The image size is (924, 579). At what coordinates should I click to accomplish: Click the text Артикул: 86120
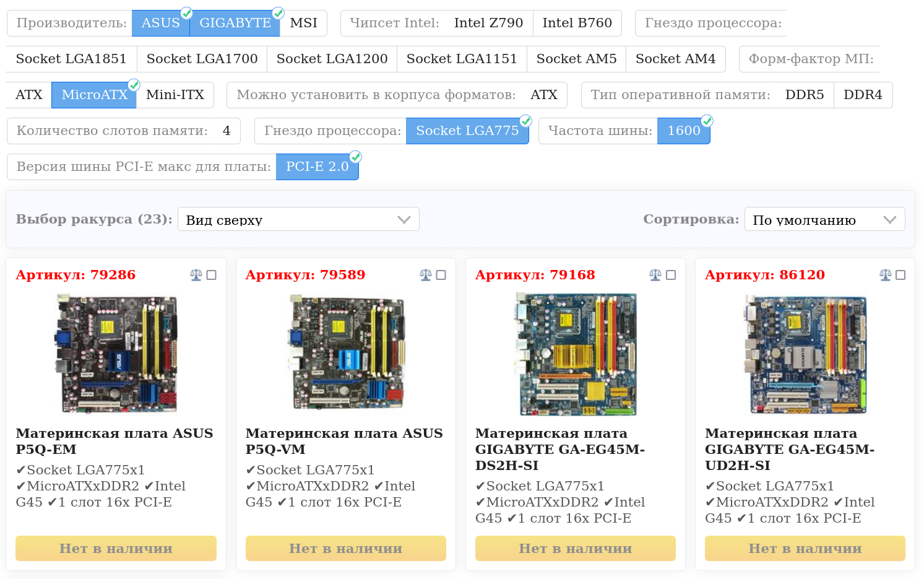[765, 275]
